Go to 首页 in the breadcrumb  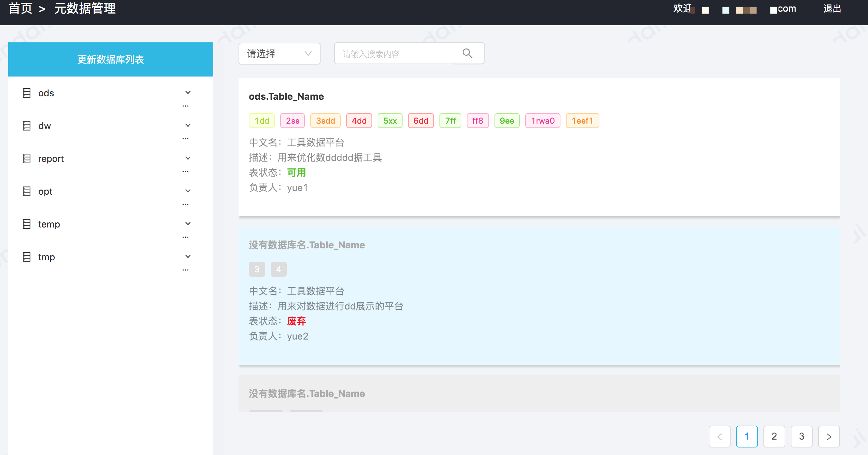[x=20, y=9]
